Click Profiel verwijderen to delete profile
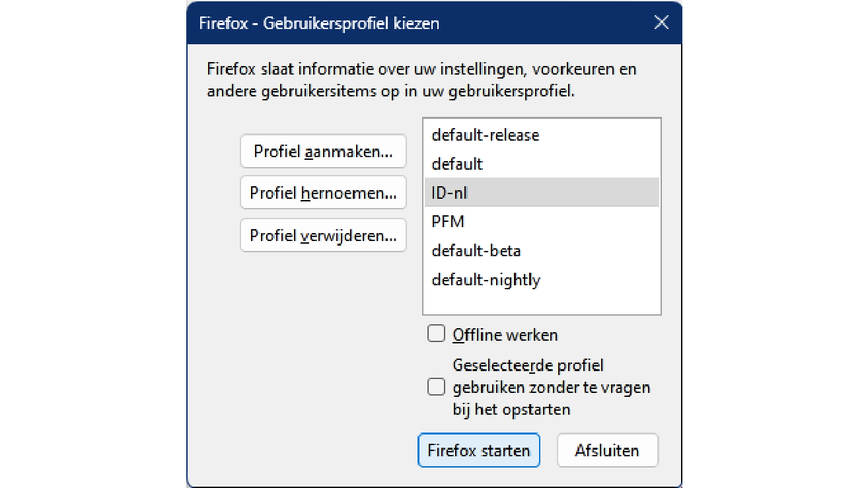The width and height of the screenshot is (868, 488). click(x=323, y=236)
